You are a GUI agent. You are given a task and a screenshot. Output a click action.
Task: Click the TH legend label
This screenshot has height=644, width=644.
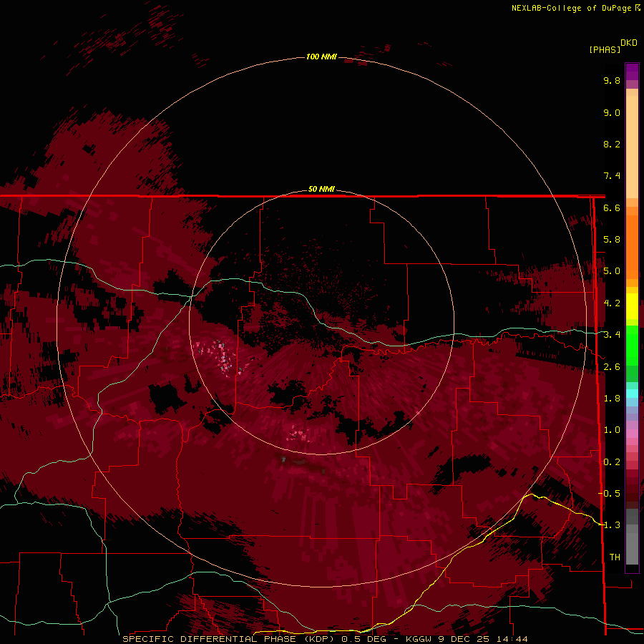click(x=615, y=557)
